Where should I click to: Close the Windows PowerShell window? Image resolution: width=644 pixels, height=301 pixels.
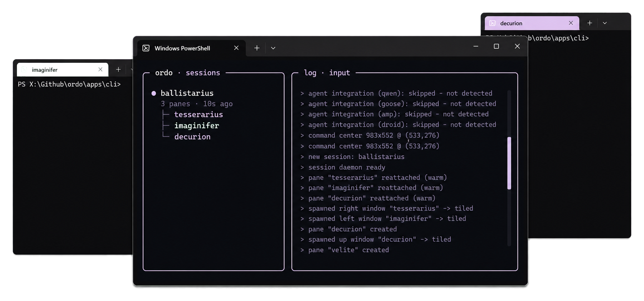(x=517, y=46)
